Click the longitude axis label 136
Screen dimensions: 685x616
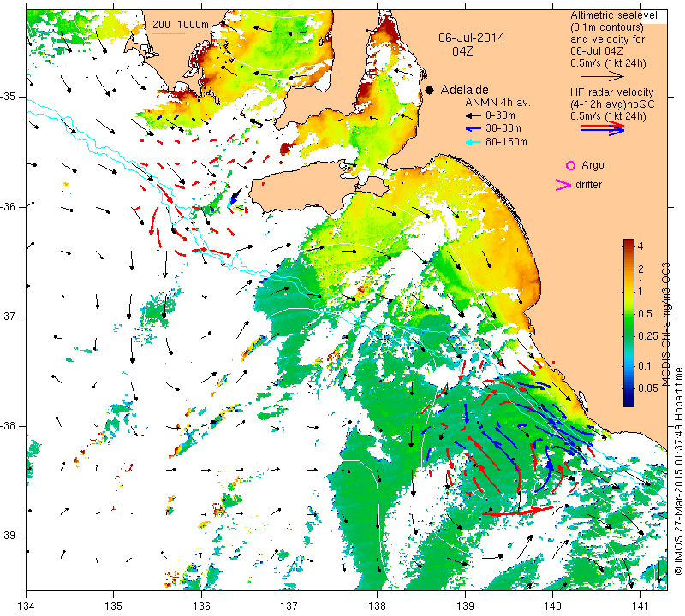201,607
